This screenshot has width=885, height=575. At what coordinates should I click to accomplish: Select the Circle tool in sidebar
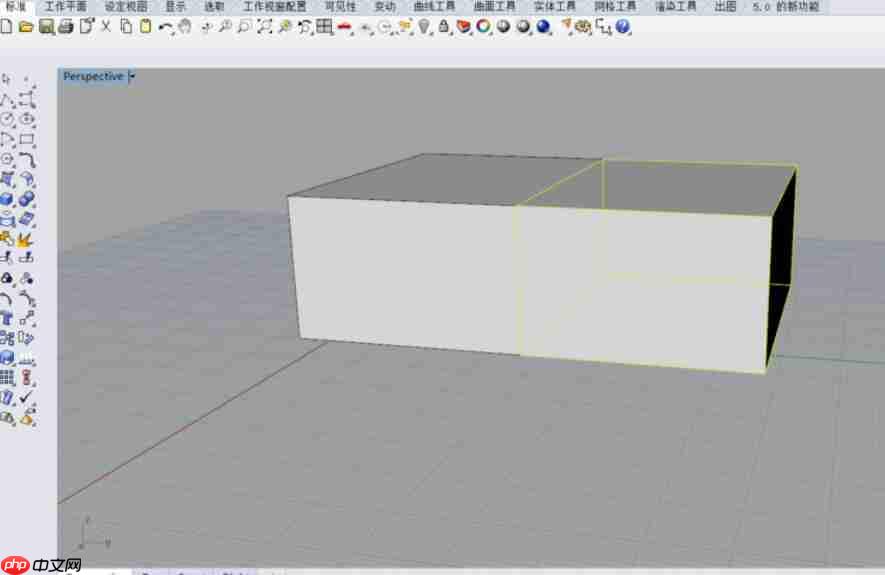click(7, 120)
